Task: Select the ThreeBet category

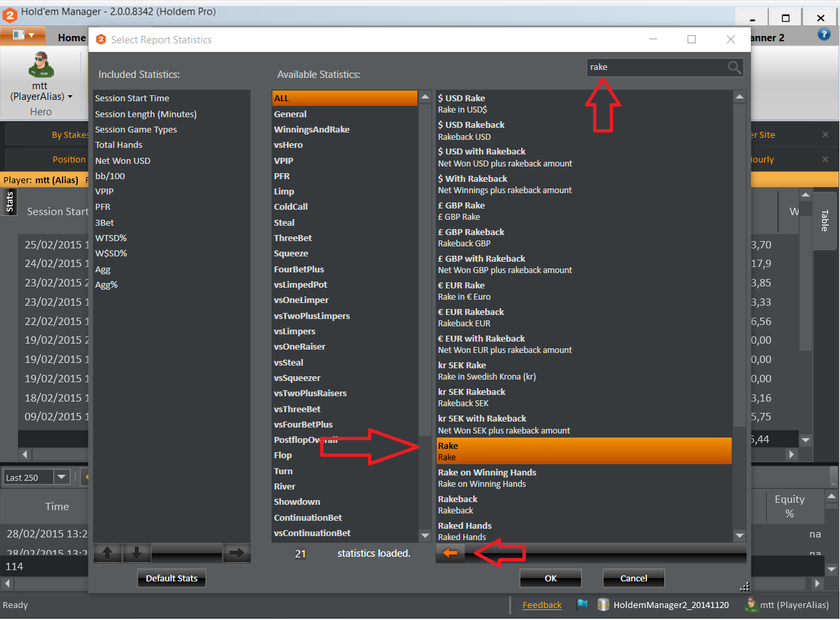Action: [x=345, y=238]
